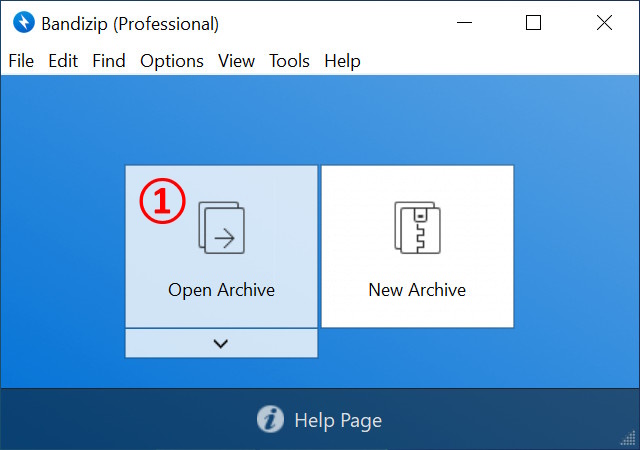Screen dimensions: 640x450
Task: Open the Help menu
Action: tap(342, 61)
